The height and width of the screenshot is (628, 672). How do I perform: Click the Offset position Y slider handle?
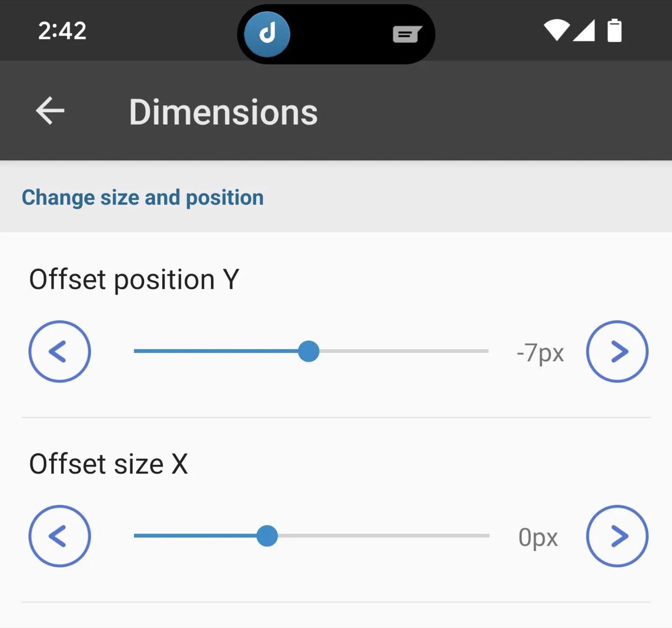(x=309, y=352)
